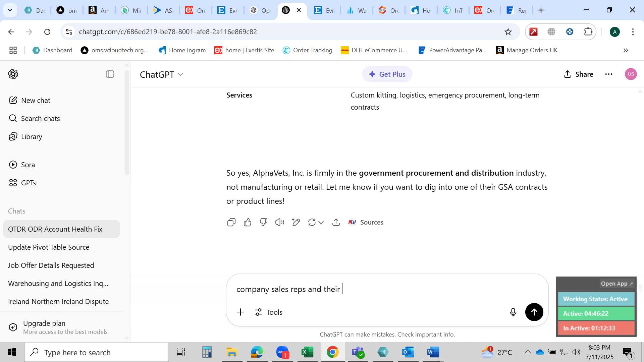Give thumbs down to the response
Image resolution: width=644 pixels, height=362 pixels.
pyautogui.click(x=264, y=222)
